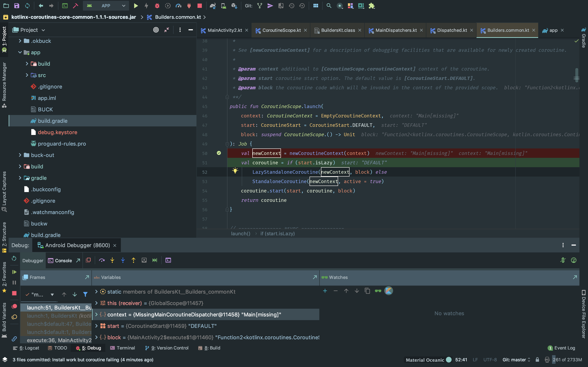
Task: Click the Step Into arrow icon
Action: [112, 260]
